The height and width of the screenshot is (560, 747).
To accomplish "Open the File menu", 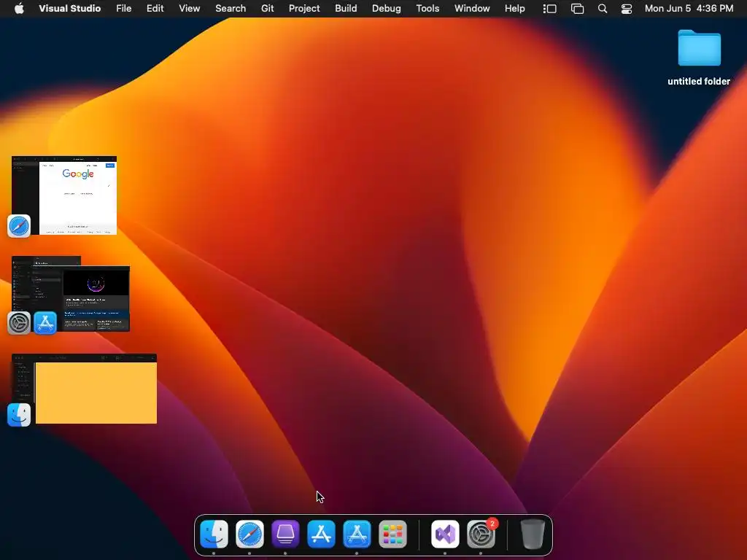I will [x=124, y=9].
